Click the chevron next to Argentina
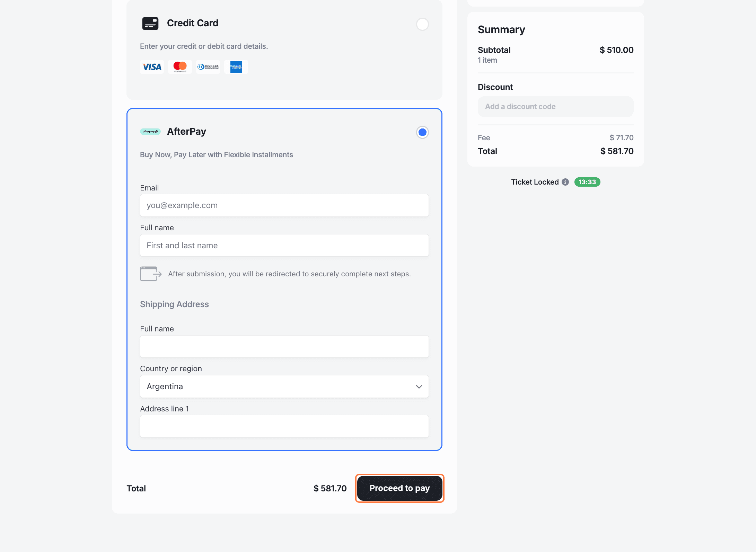 (419, 386)
